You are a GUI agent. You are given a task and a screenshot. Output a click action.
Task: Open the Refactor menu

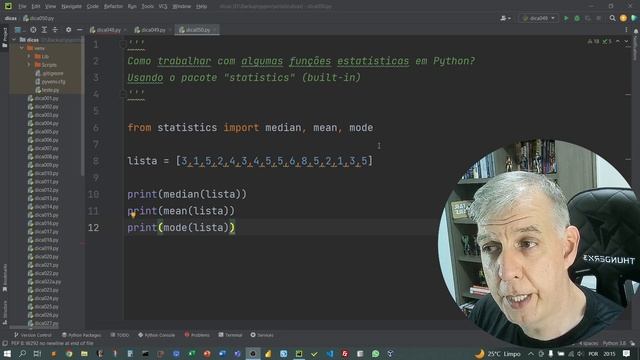click(113, 7)
